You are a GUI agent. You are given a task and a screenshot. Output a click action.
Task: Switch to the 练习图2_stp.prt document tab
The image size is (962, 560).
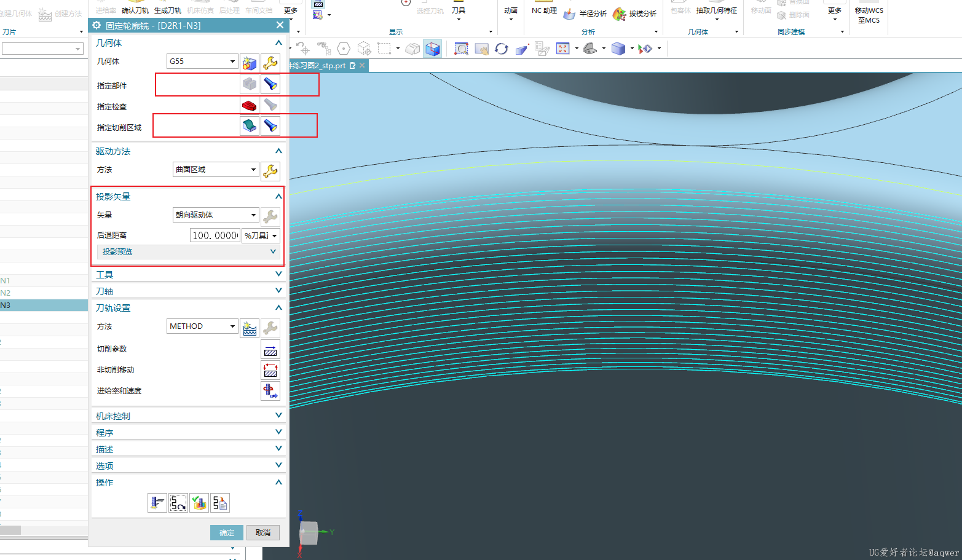click(318, 65)
